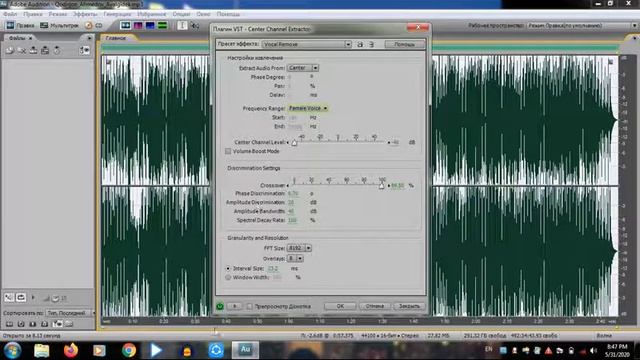
Task: Select the Interval Size radio button
Action: [228, 269]
